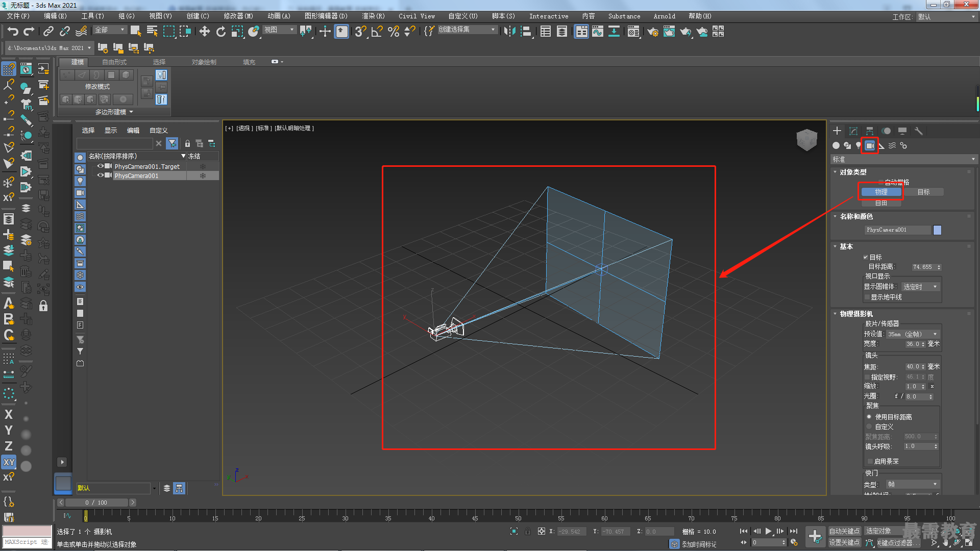Screen dimensions: 980x551
Task: Click the Mirror tool icon
Action: [x=509, y=32]
